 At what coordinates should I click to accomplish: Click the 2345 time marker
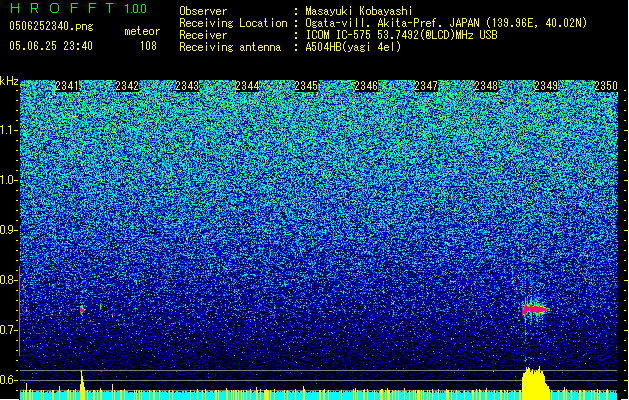click(x=306, y=86)
